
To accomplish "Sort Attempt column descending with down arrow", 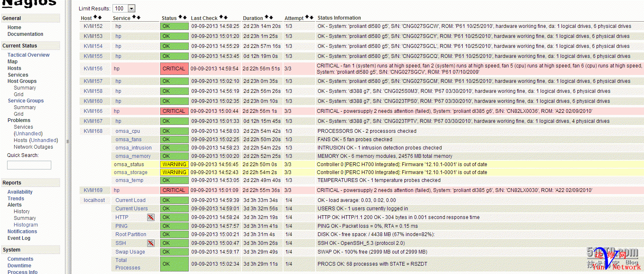I will pos(311,17).
